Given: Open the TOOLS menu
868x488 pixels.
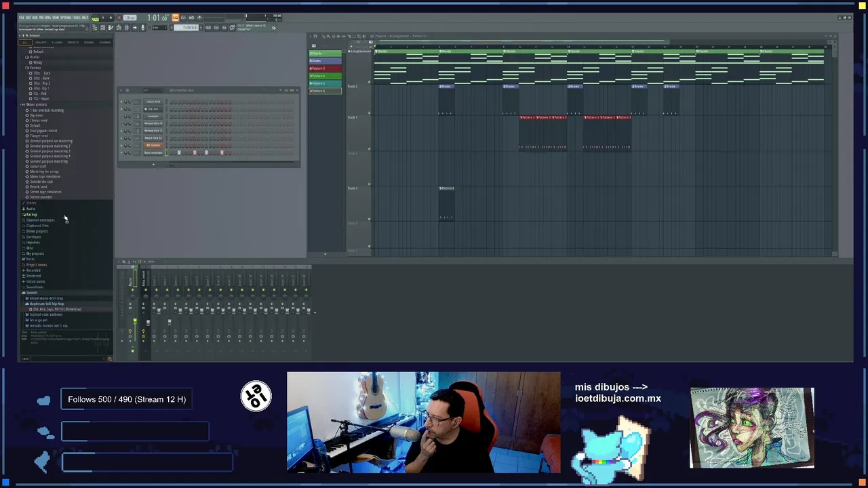Looking at the screenshot, I should [x=77, y=18].
